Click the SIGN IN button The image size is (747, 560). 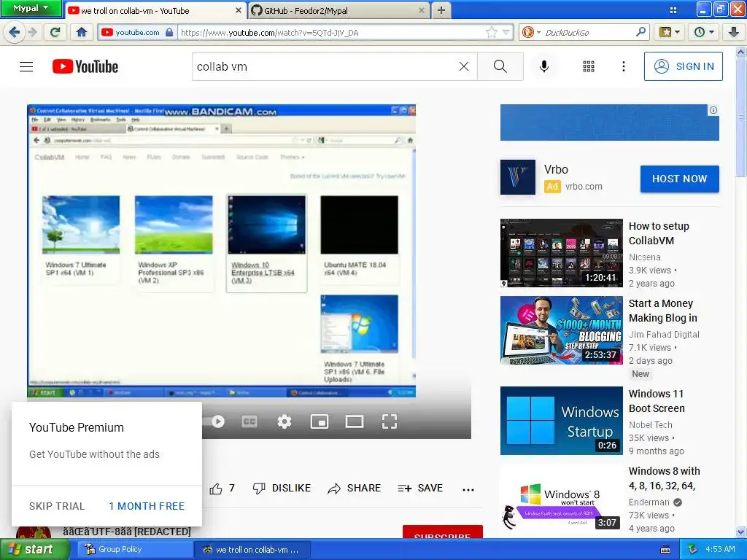point(683,66)
